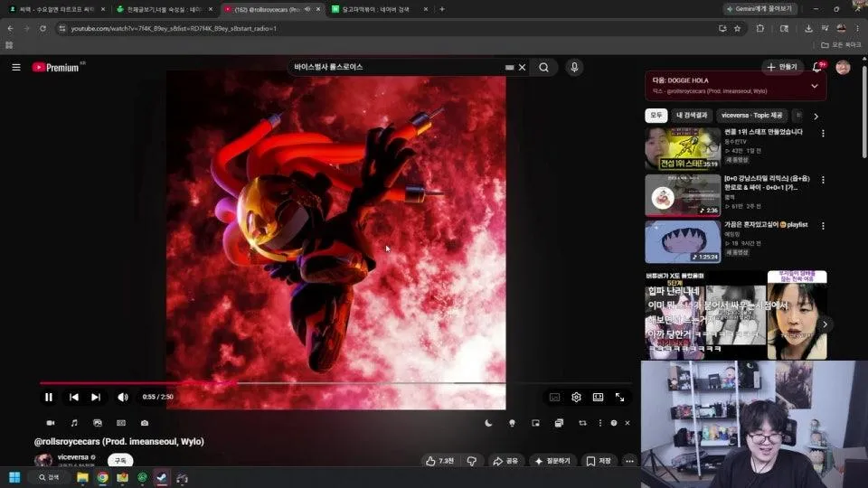Toggle theater mode view
The height and width of the screenshot is (488, 868).
(598, 398)
